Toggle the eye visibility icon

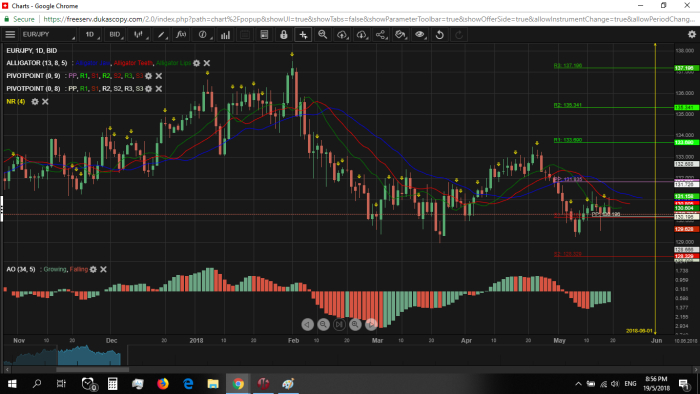click(x=420, y=34)
